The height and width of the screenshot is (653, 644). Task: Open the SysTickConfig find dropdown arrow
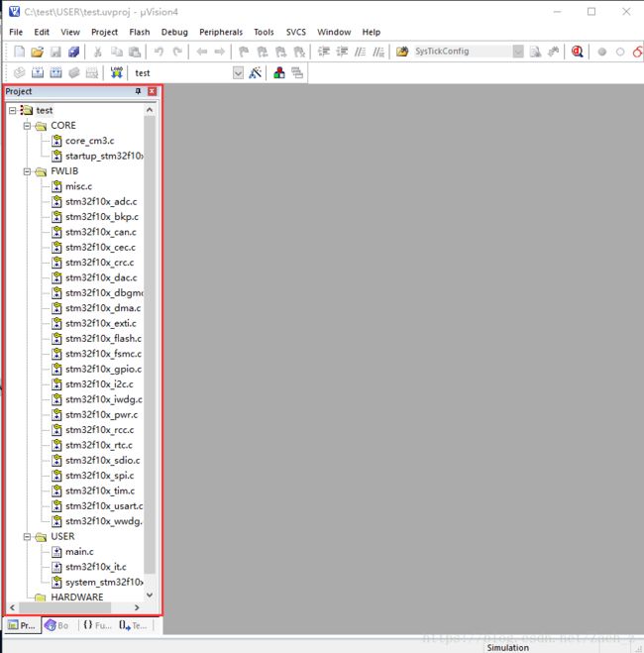click(518, 52)
